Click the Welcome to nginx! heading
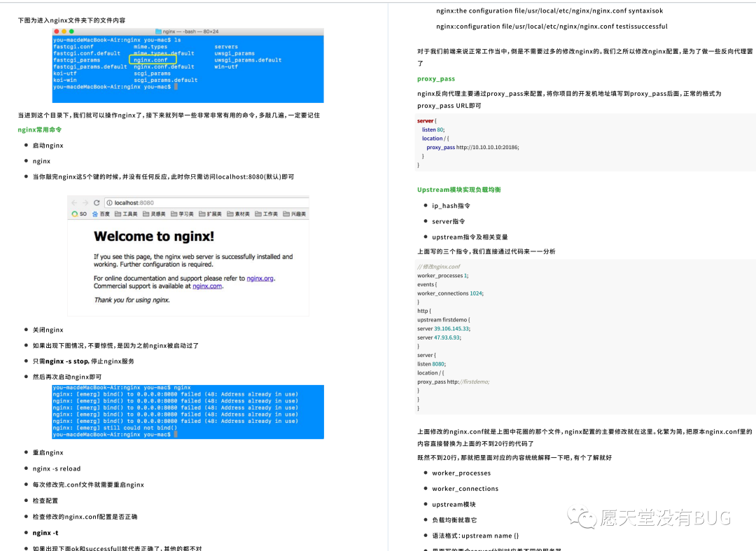Screen dimensions: 756x551 [154, 236]
